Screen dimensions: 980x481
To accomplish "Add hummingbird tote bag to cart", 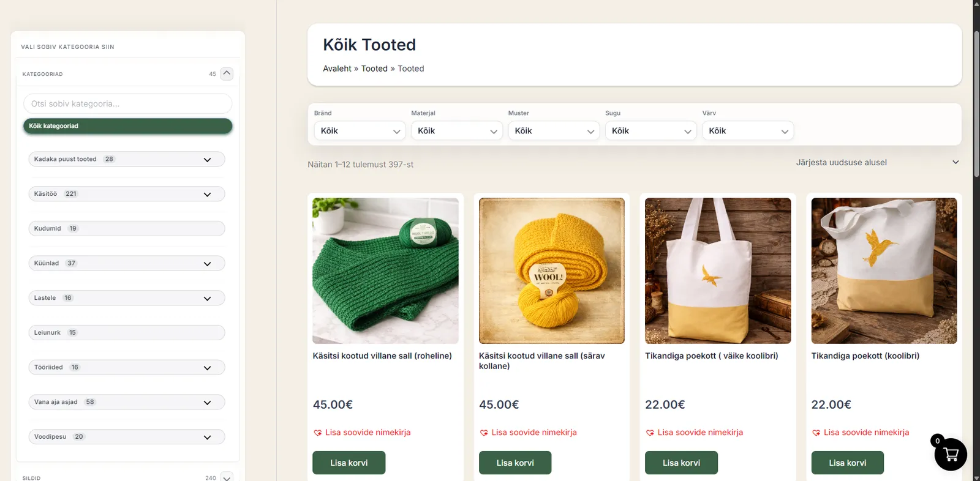I will (x=847, y=463).
